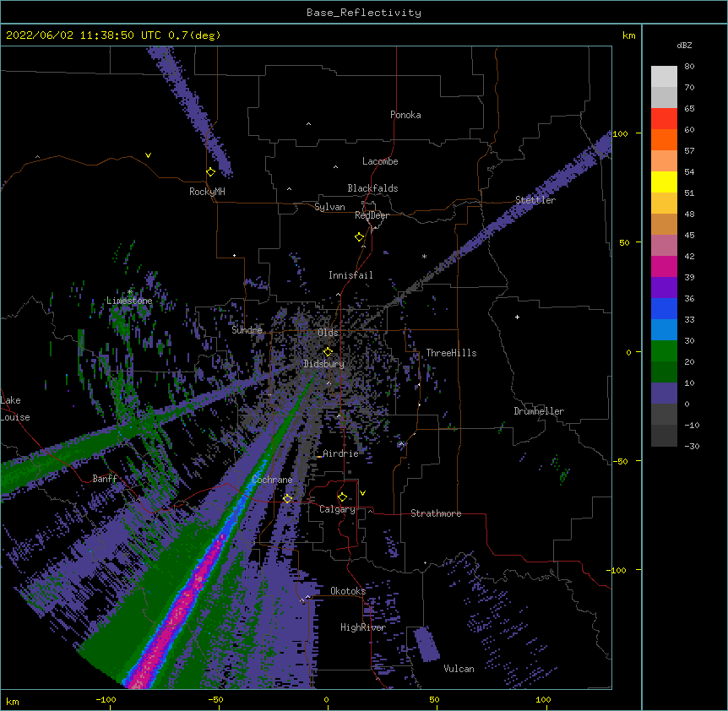
Task: Click the yellow marker below Cochrane
Action: (x=287, y=499)
